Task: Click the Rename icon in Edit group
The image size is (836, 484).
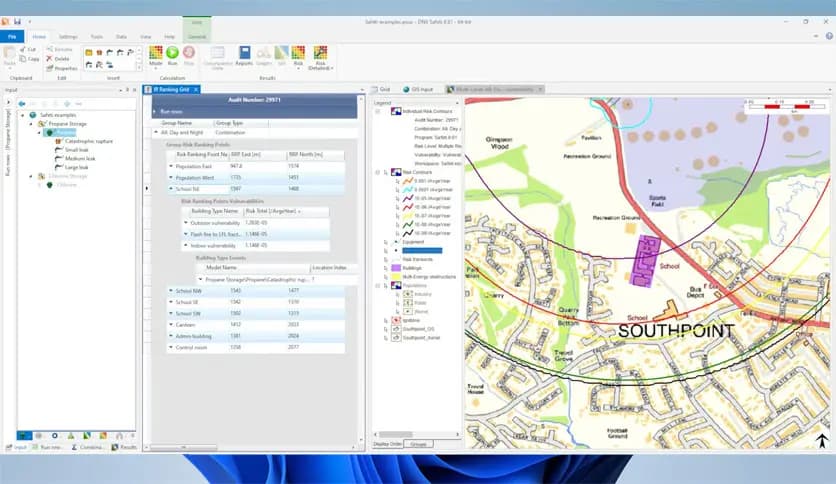Action: pyautogui.click(x=50, y=49)
